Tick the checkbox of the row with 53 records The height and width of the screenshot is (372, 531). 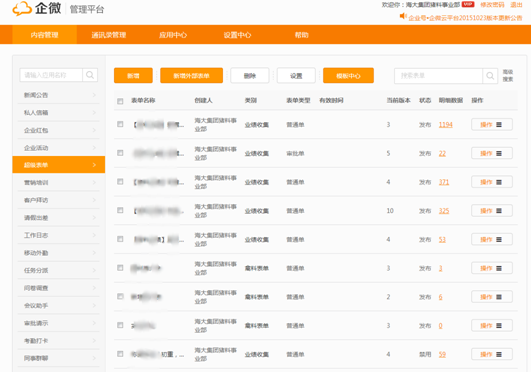click(x=120, y=239)
